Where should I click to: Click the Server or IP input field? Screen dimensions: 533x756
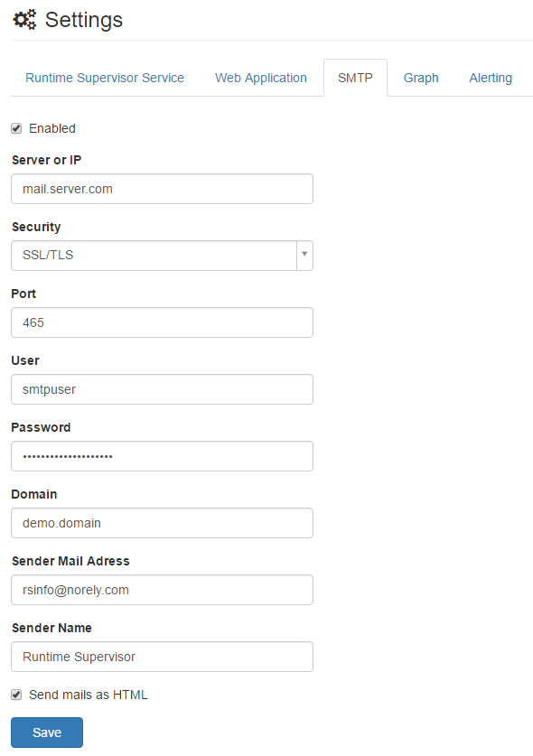click(162, 189)
